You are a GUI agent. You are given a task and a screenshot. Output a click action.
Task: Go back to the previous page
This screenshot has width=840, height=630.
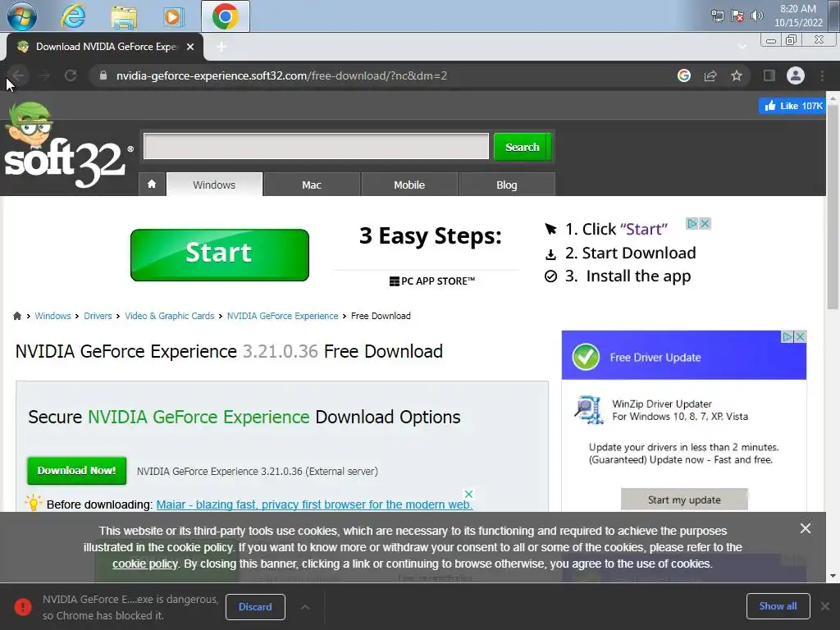point(18,75)
